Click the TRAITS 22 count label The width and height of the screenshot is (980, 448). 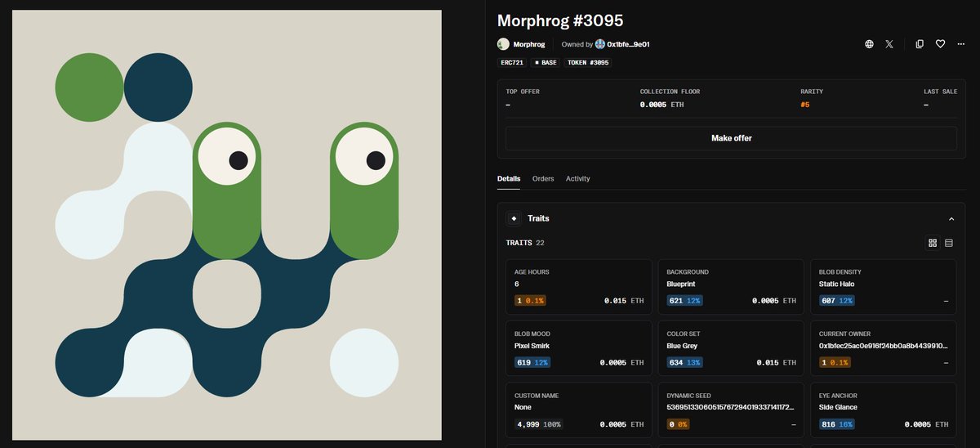coord(525,243)
